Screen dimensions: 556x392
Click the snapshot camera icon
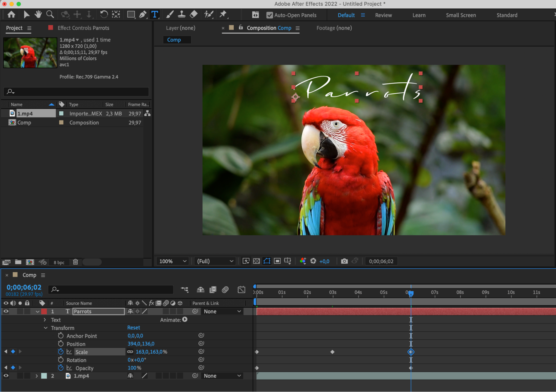point(344,261)
